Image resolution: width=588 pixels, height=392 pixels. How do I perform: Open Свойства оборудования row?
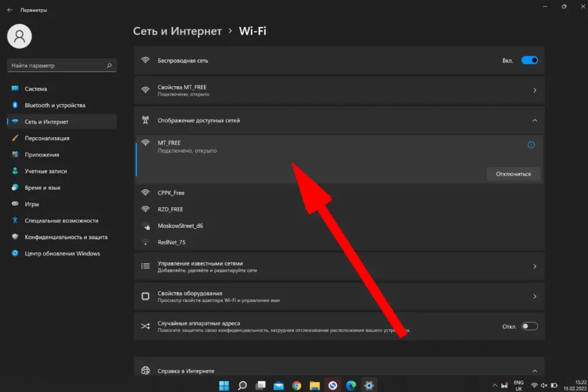[339, 296]
